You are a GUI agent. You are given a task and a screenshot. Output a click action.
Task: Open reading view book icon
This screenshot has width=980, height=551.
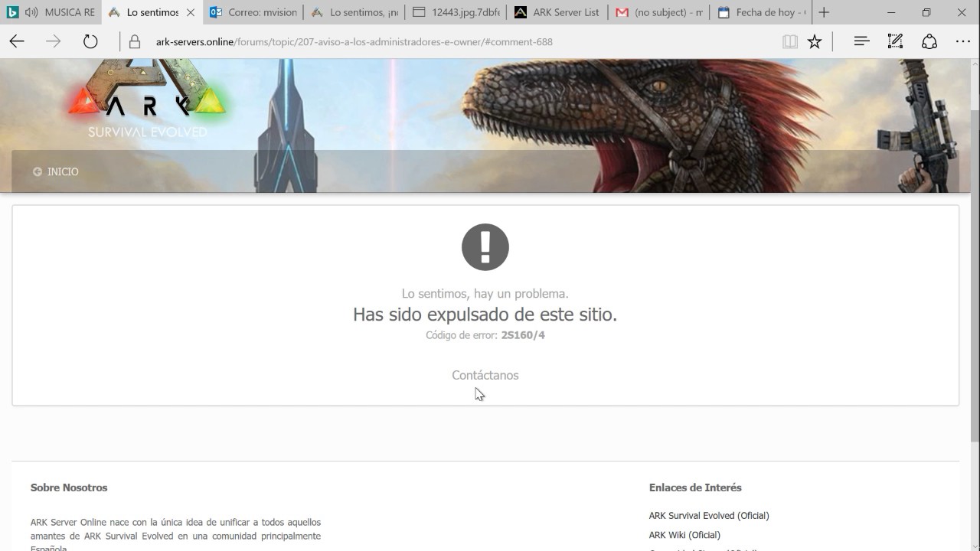click(790, 42)
